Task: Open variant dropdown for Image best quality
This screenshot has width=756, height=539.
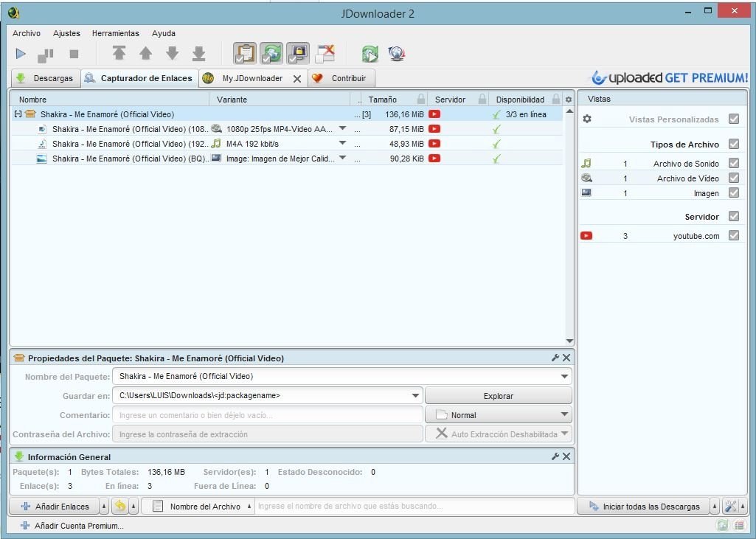Action: [x=342, y=158]
